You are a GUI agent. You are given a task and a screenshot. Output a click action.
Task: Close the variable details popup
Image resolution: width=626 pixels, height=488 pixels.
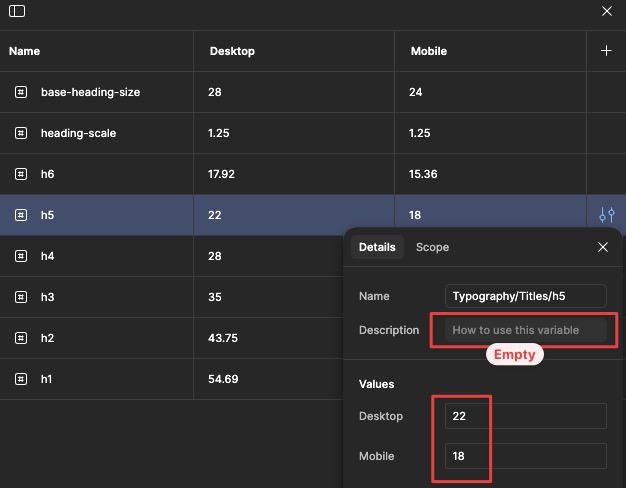tap(602, 247)
